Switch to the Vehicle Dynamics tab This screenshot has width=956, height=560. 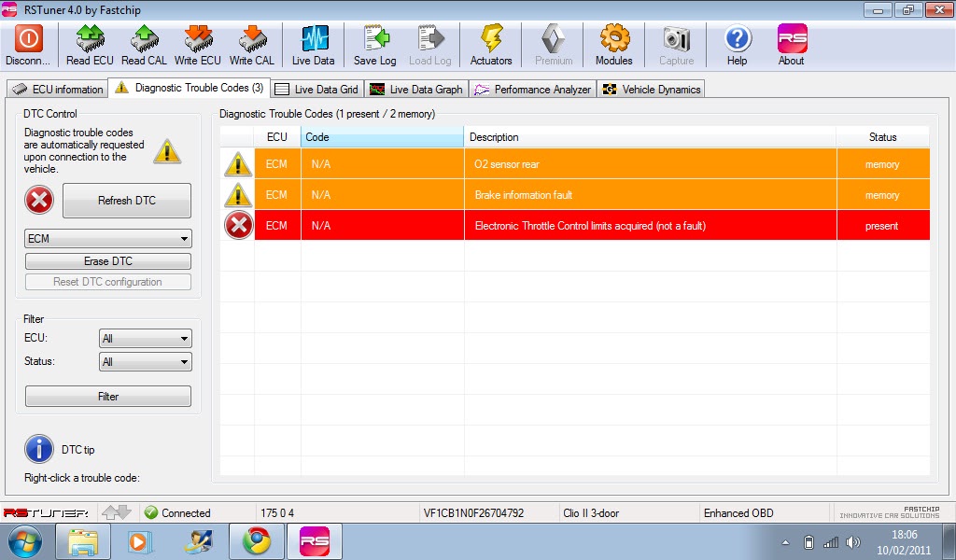tap(651, 90)
